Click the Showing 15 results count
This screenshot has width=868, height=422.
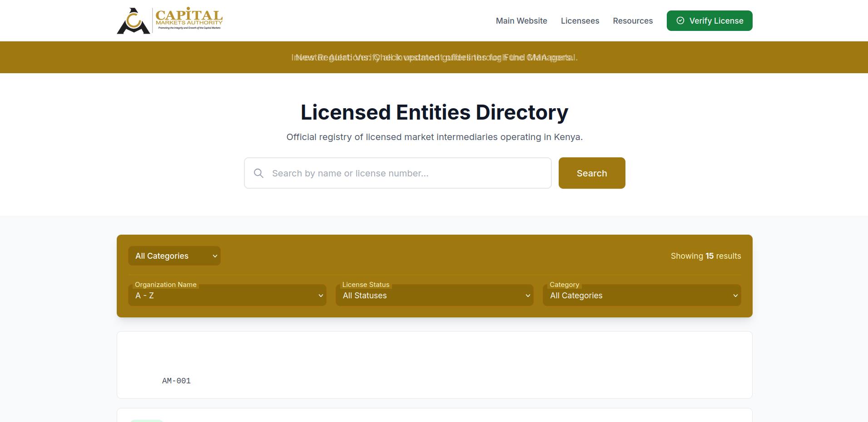tap(705, 256)
